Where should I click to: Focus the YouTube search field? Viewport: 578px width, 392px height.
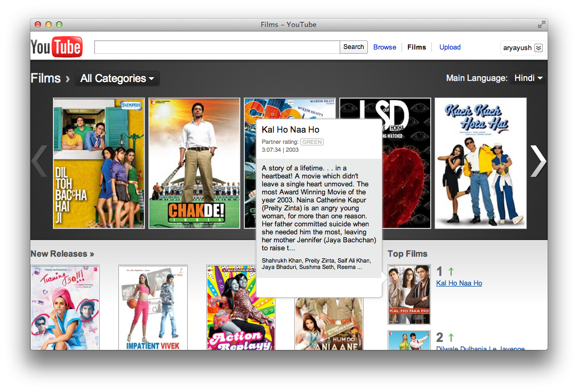tap(216, 47)
